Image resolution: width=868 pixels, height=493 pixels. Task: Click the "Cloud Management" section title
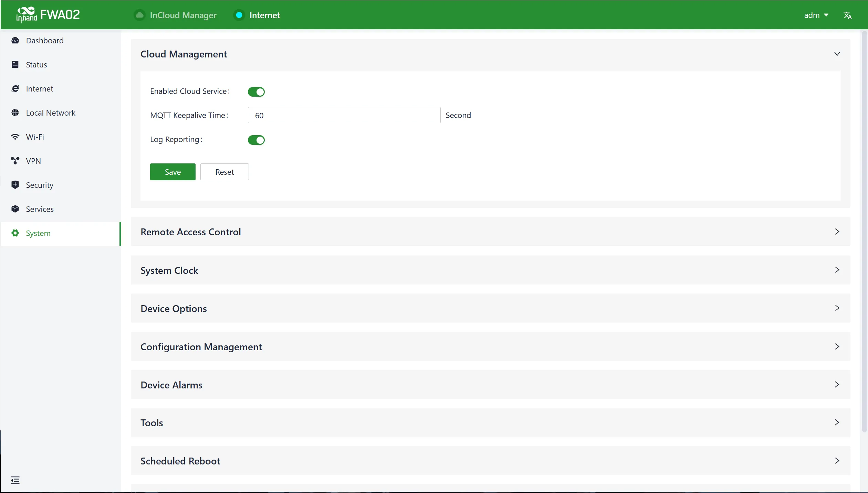(x=184, y=54)
